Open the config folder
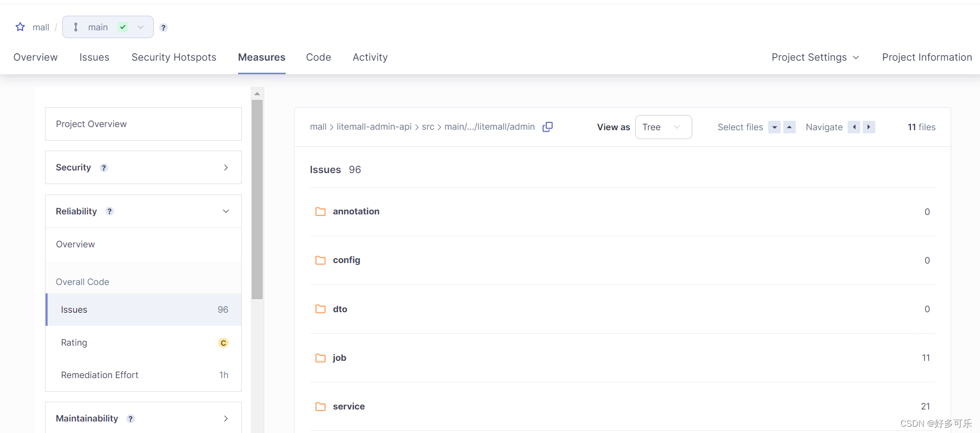 tap(346, 260)
